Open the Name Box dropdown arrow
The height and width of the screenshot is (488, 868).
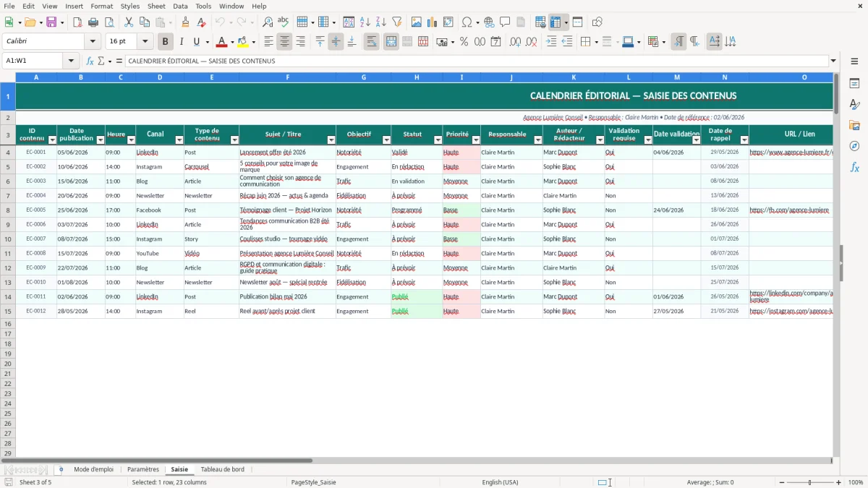click(71, 61)
